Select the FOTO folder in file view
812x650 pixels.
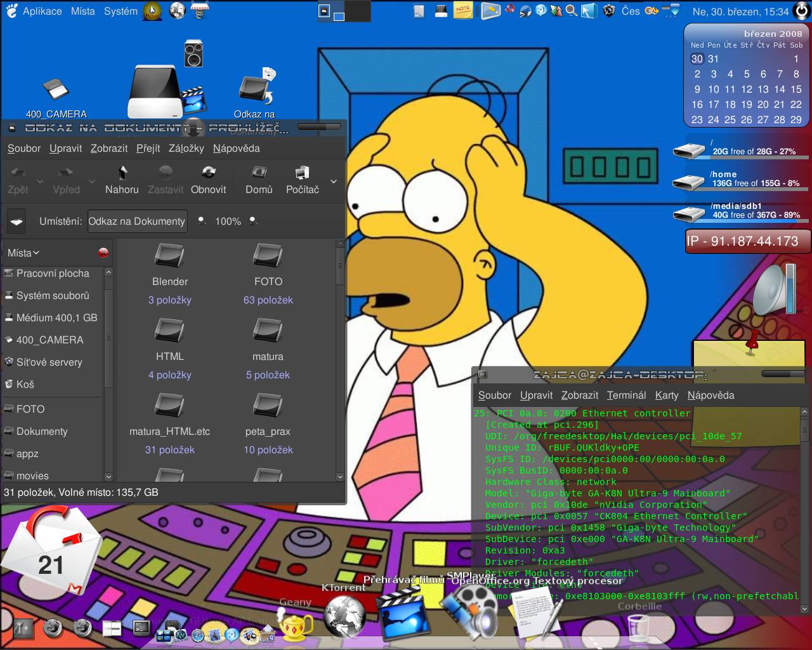pyautogui.click(x=268, y=256)
